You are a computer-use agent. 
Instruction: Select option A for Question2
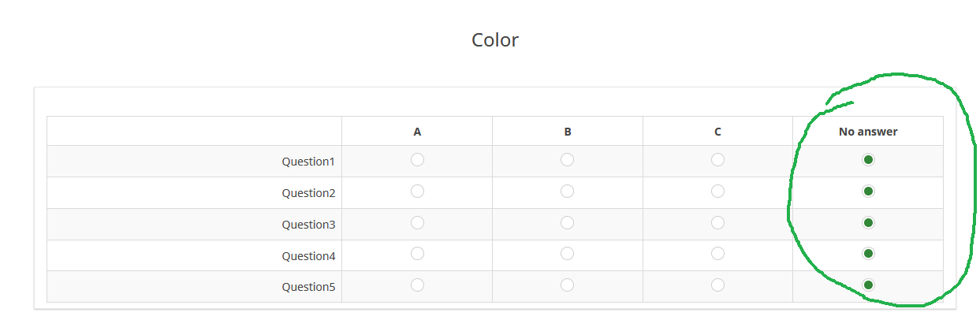coord(417,192)
